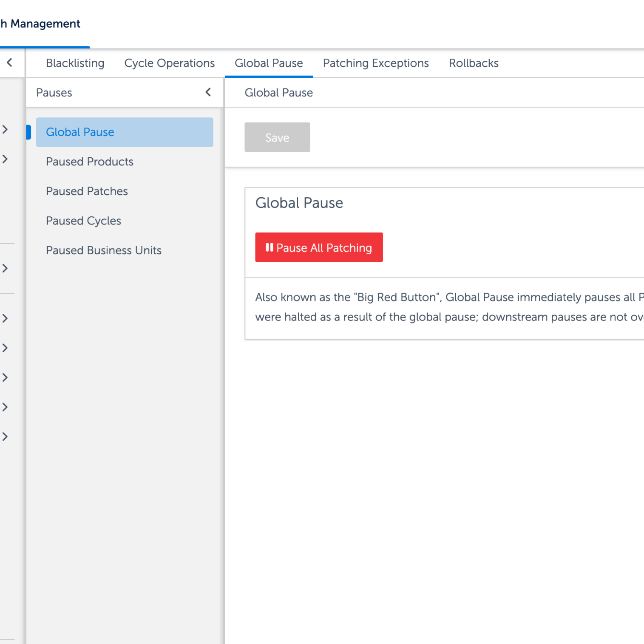The width and height of the screenshot is (644, 644).
Task: Switch to the Cycle Operations tab
Action: pos(169,63)
